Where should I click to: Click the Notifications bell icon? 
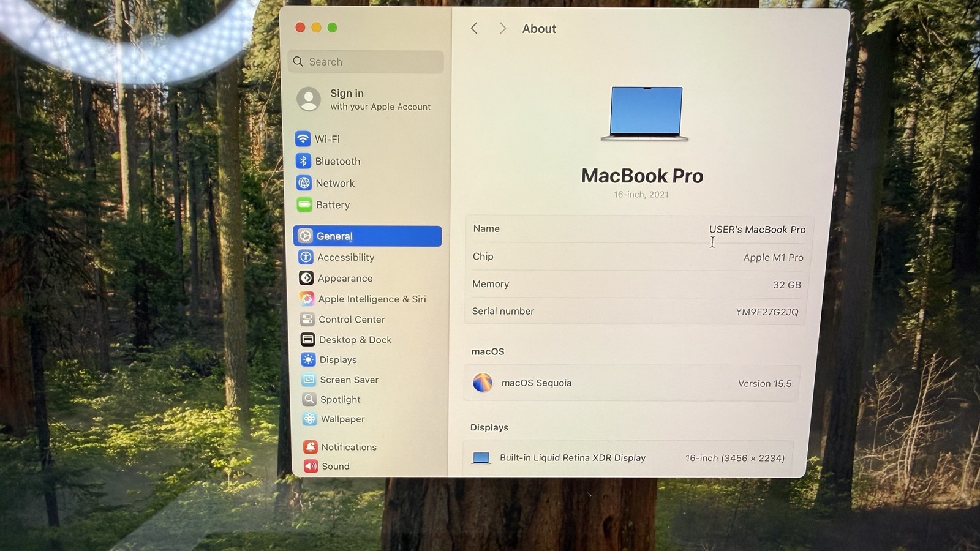(x=311, y=447)
